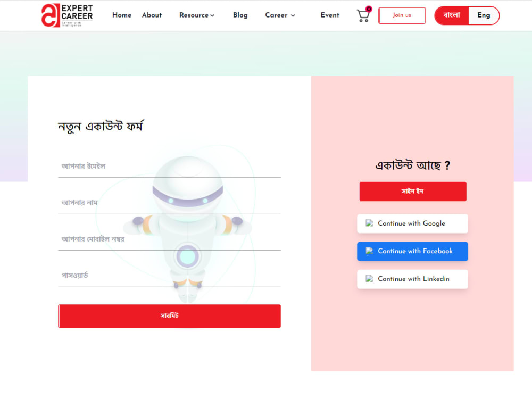The height and width of the screenshot is (399, 532).
Task: Switch language to বাংলা
Action: tap(452, 15)
